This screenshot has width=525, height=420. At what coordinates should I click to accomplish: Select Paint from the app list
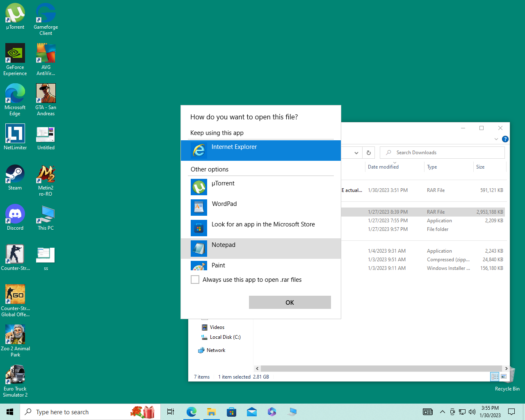tap(261, 265)
